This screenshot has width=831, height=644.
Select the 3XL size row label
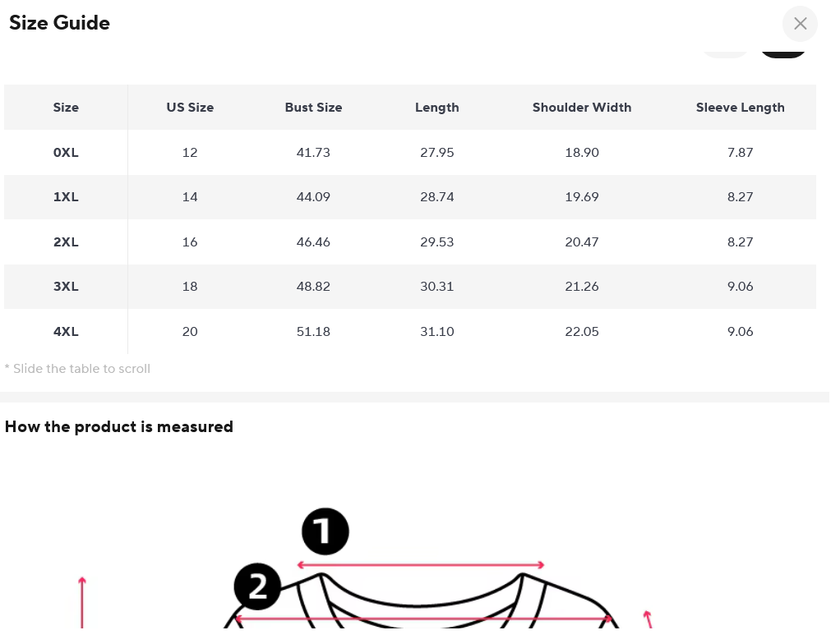point(66,287)
